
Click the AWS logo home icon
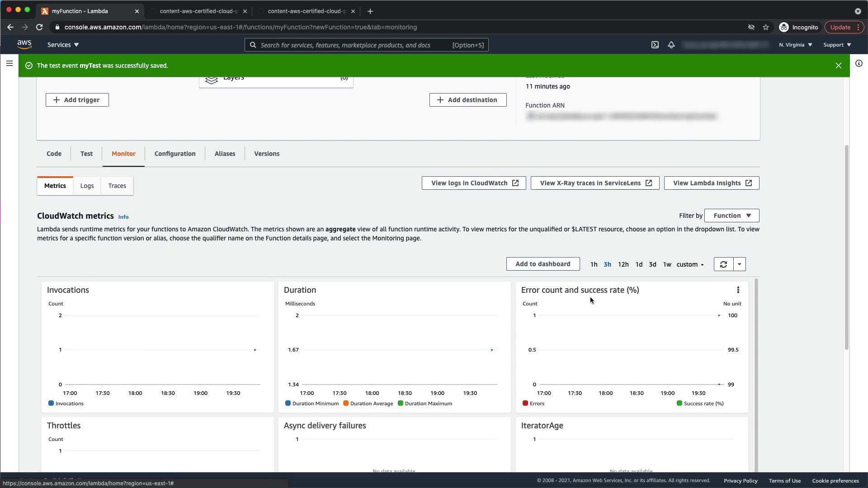(24, 44)
